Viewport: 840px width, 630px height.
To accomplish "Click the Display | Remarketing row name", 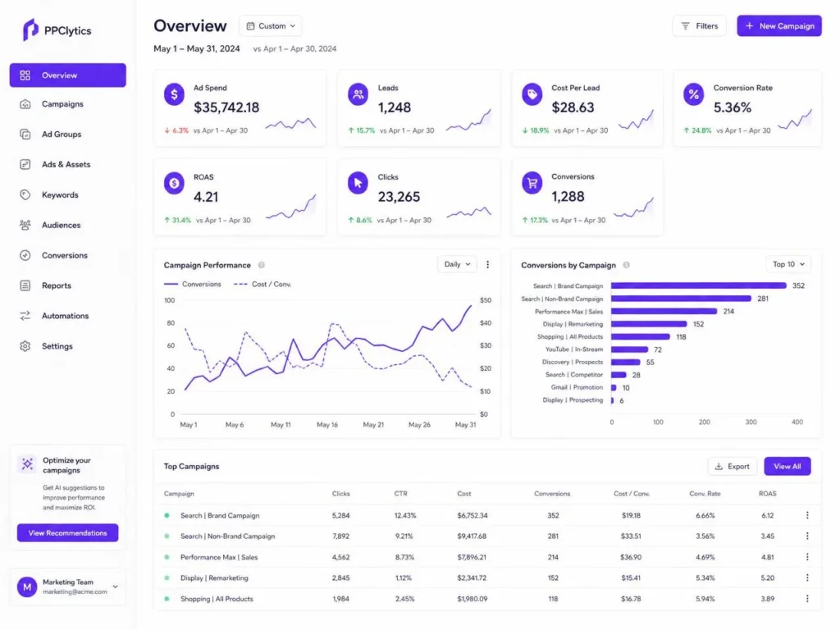I will pyautogui.click(x=214, y=578).
